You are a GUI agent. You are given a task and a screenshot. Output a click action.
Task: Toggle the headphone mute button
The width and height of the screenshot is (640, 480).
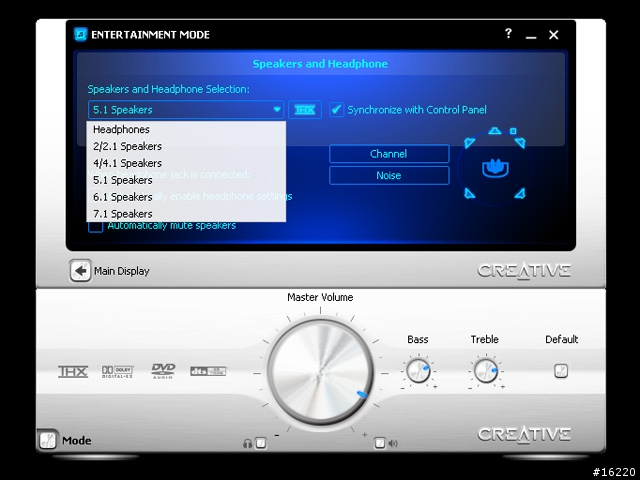[x=260, y=443]
